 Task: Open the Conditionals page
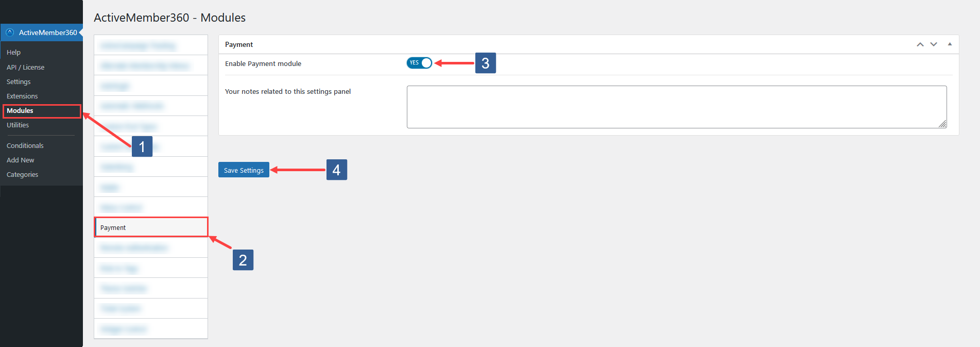tap(25, 145)
